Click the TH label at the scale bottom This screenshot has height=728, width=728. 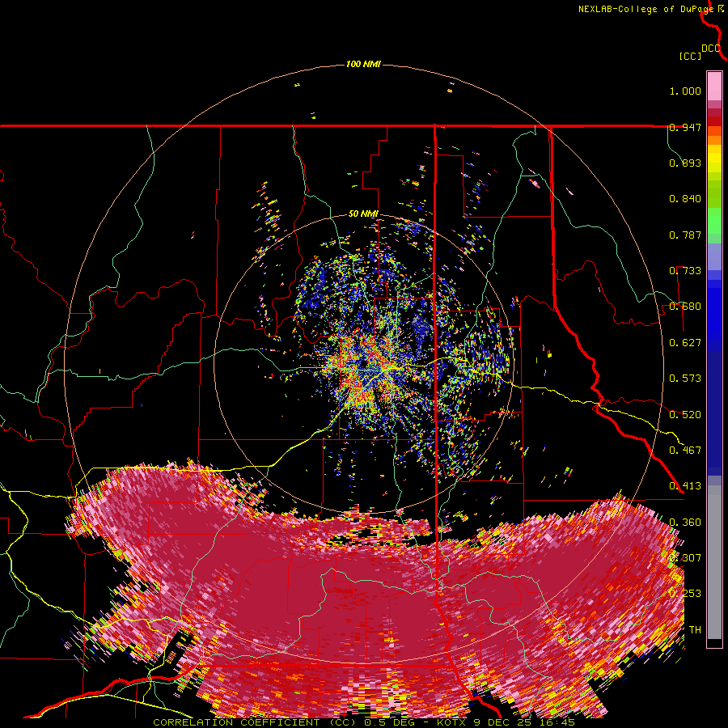pyautogui.click(x=695, y=629)
